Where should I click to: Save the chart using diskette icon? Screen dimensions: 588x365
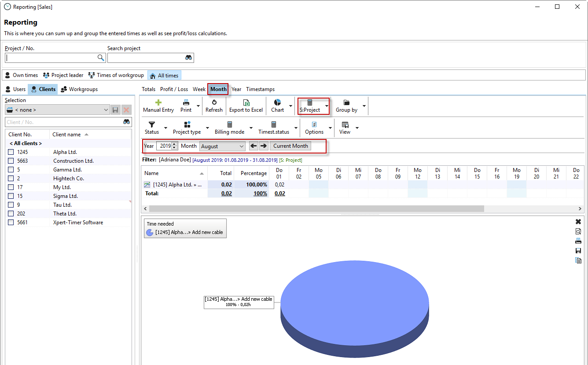[578, 251]
